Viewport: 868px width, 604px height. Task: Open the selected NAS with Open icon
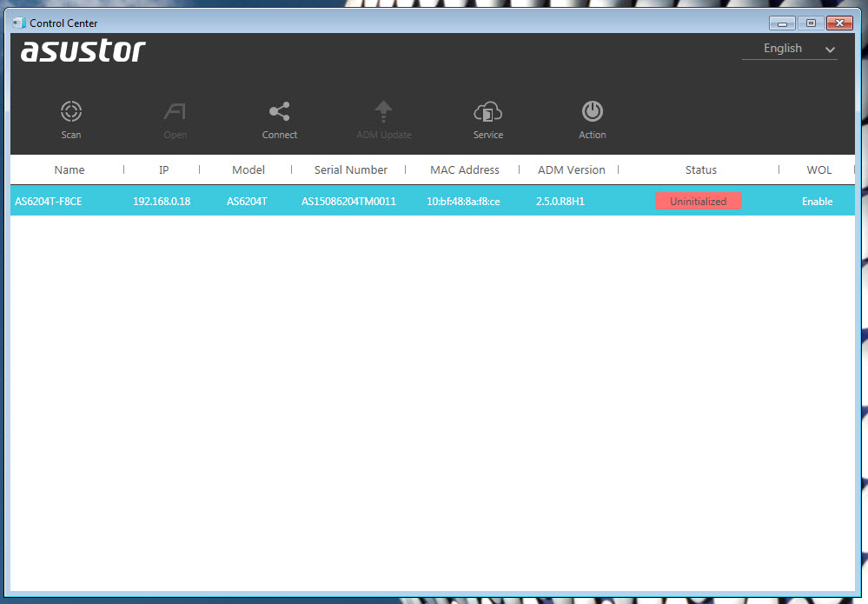click(x=175, y=111)
